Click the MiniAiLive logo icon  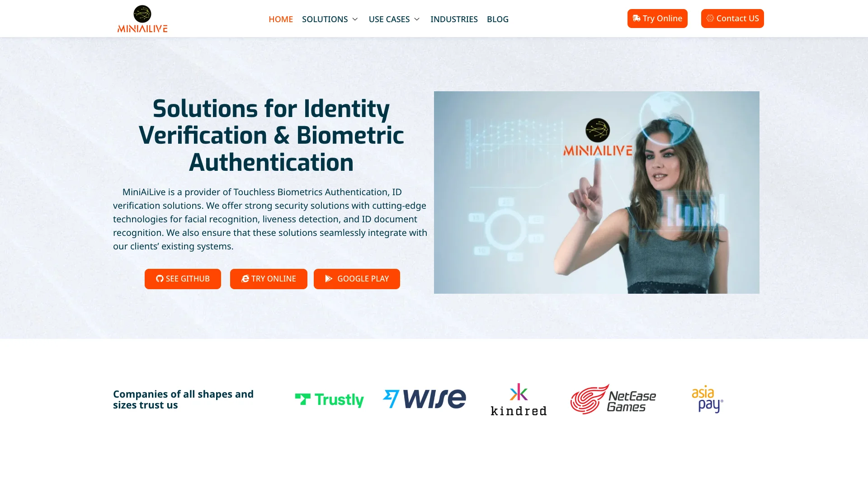point(142,13)
